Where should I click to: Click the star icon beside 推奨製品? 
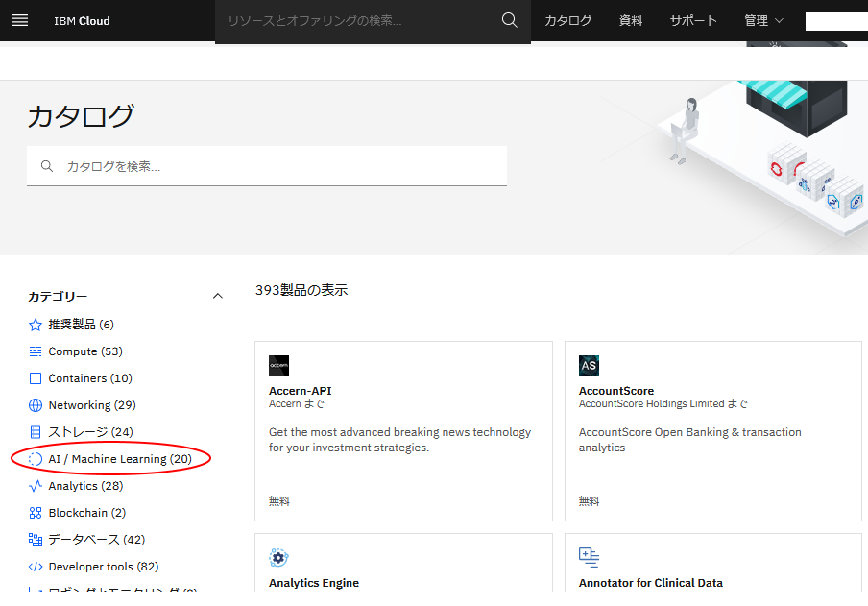click(36, 325)
